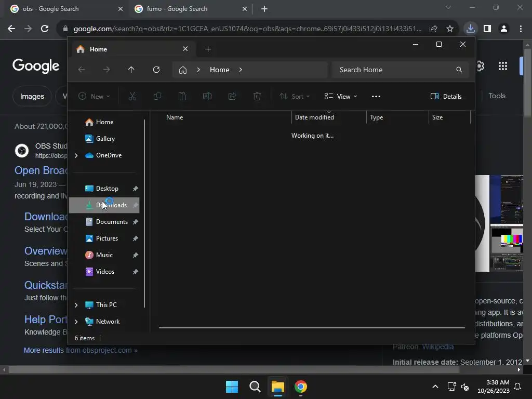Toggle the Details pane
This screenshot has height=399, width=532.
(x=446, y=96)
